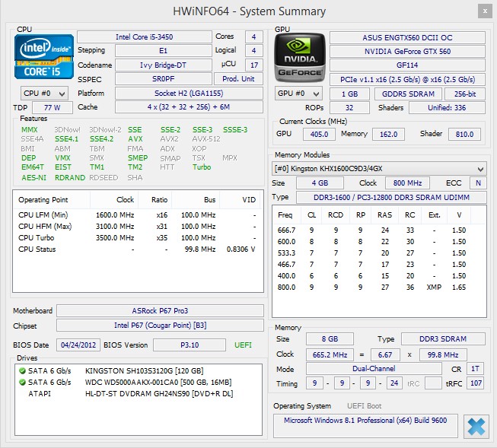The width and height of the screenshot is (497, 448).
Task: Click the PCIe v1.1 x16 bus field
Action: [407, 80]
